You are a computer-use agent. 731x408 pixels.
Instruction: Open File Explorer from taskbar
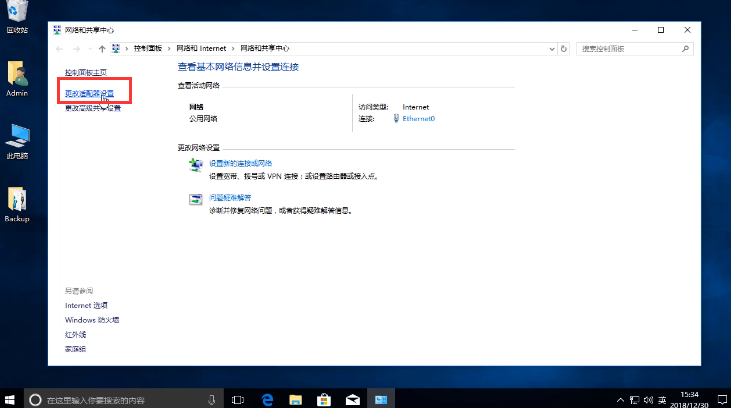coord(296,400)
